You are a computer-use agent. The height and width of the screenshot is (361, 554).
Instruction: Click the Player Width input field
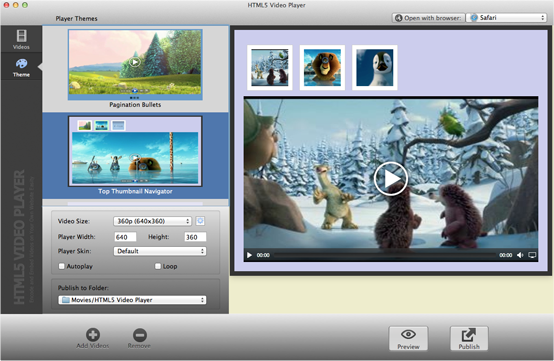[x=125, y=237]
